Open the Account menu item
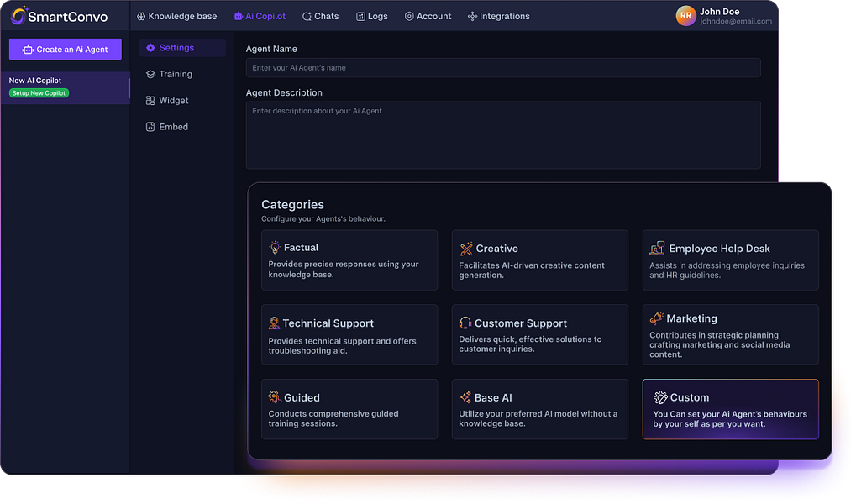Screen dimensions: 856x504 click(428, 17)
